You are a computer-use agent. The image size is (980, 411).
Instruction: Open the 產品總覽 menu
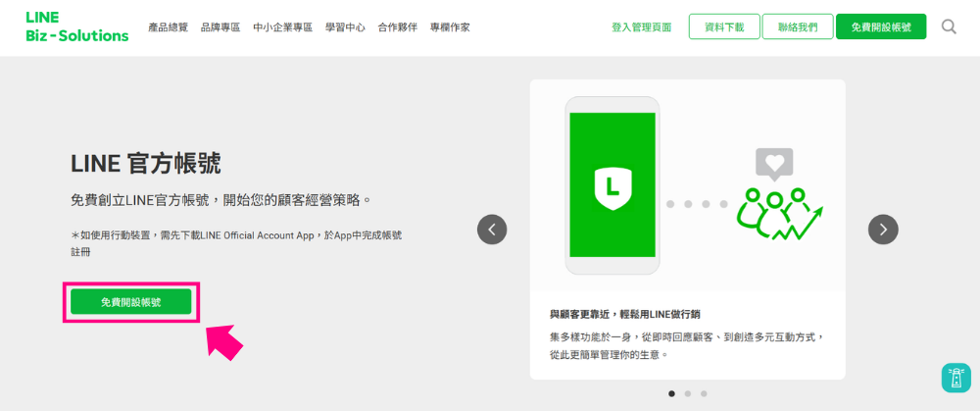point(169,27)
